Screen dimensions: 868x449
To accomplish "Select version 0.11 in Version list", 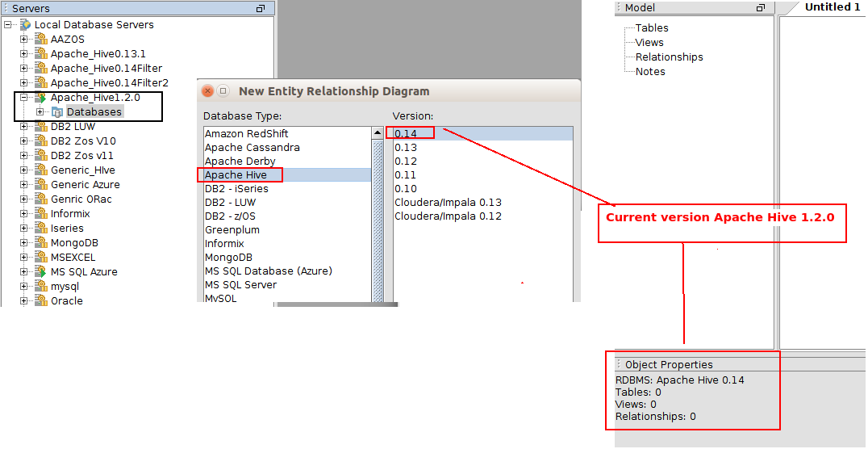I will tap(482, 174).
